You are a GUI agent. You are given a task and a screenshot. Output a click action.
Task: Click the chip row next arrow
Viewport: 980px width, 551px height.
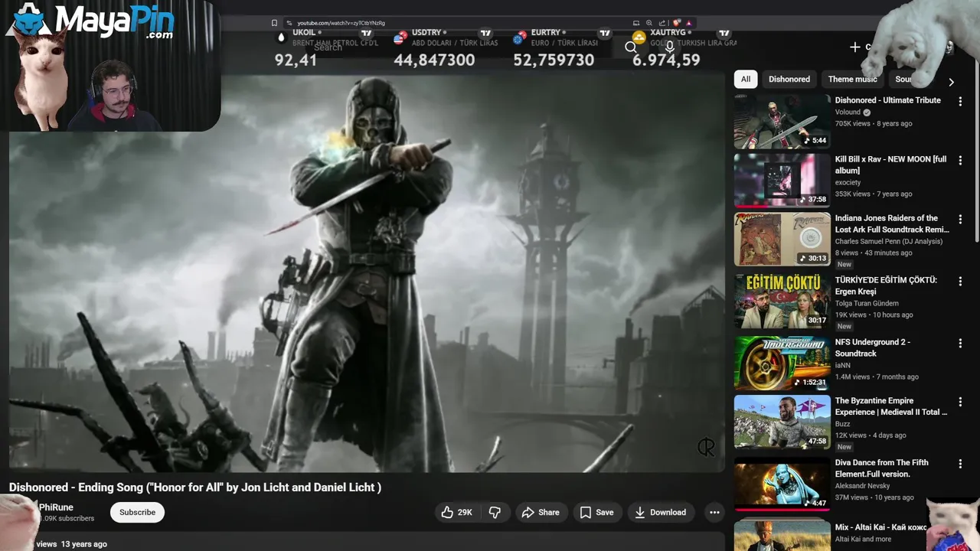point(951,82)
